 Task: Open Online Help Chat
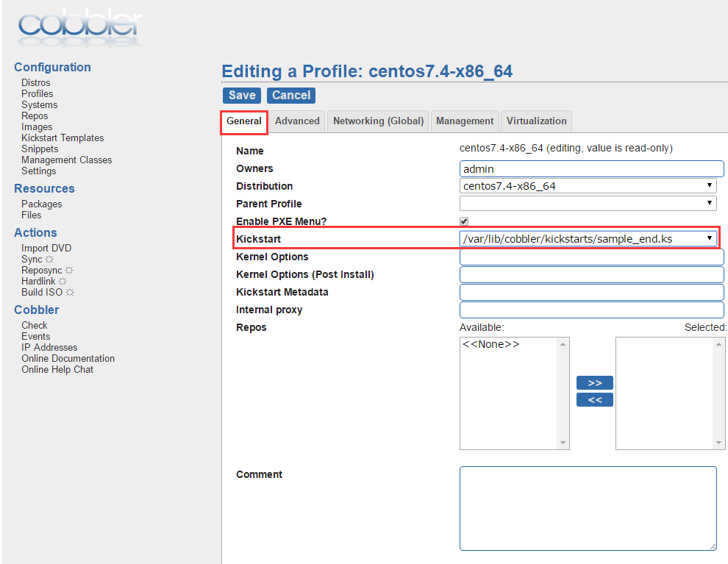(57, 369)
